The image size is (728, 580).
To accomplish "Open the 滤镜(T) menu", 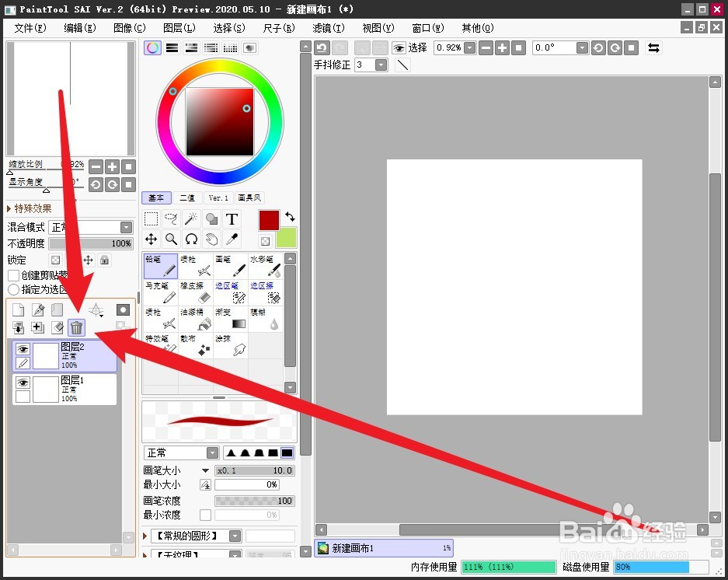I will click(329, 28).
